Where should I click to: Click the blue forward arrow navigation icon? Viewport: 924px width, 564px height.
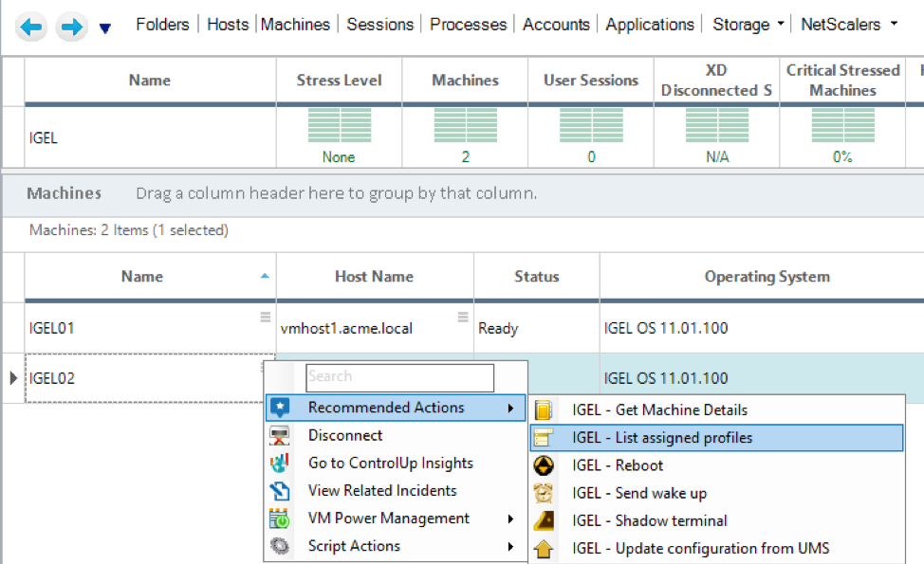pos(72,27)
